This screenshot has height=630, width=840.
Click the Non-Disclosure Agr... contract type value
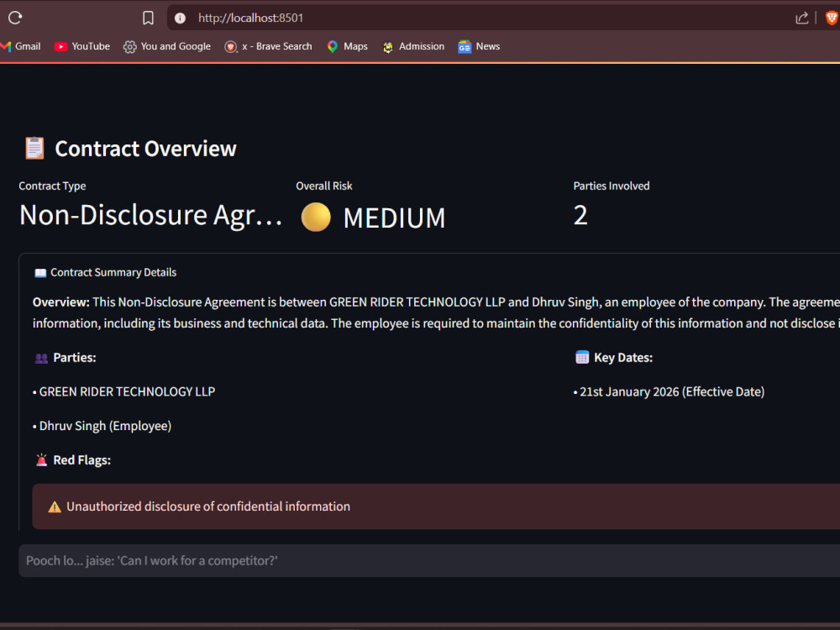150,215
